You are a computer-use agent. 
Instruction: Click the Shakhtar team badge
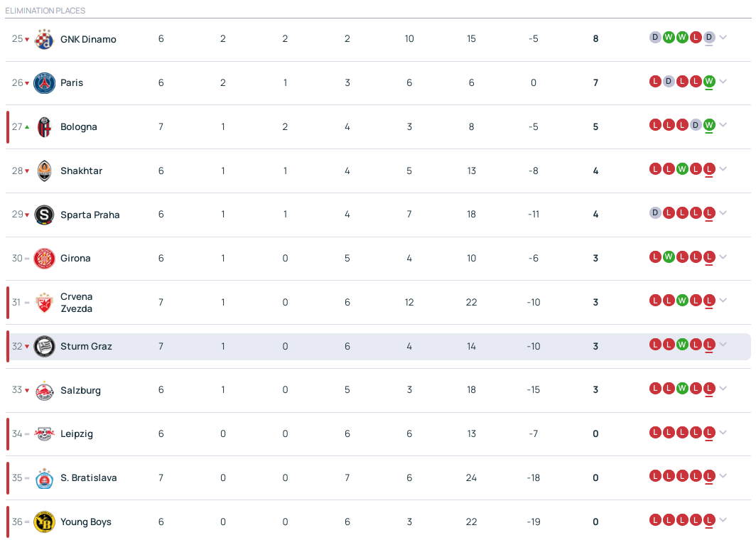(44, 171)
